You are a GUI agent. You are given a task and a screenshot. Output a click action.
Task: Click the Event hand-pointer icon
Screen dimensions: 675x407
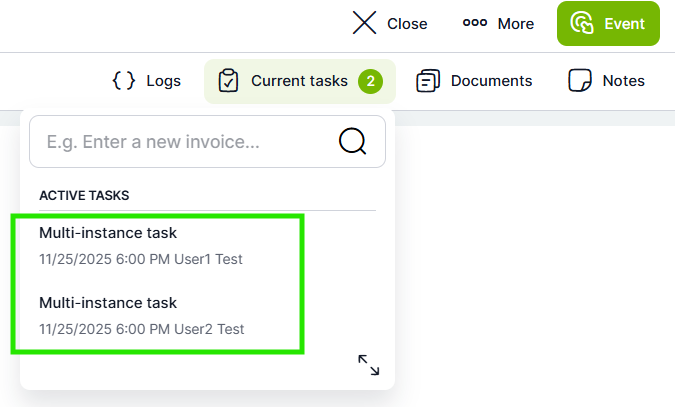pyautogui.click(x=582, y=23)
